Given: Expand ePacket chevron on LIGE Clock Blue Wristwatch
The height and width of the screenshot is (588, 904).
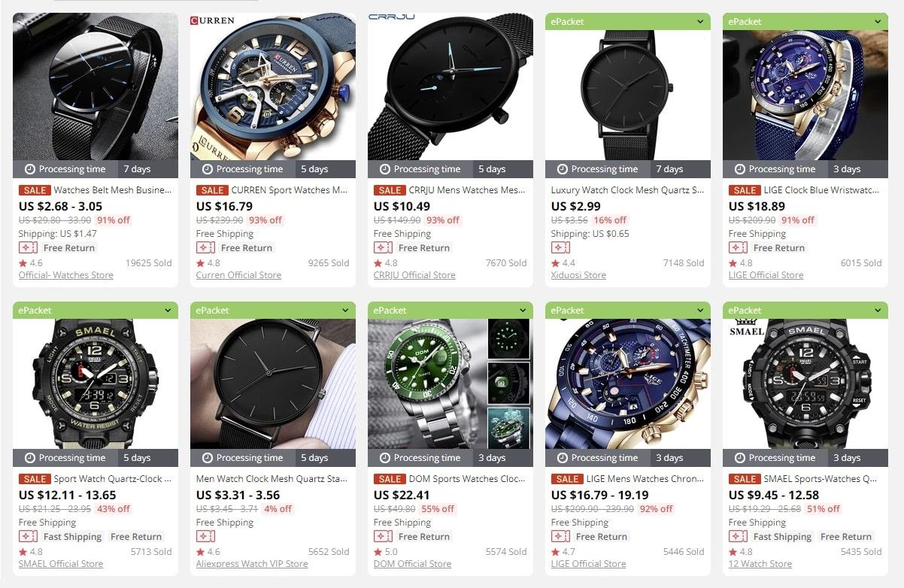Looking at the screenshot, I should [878, 22].
